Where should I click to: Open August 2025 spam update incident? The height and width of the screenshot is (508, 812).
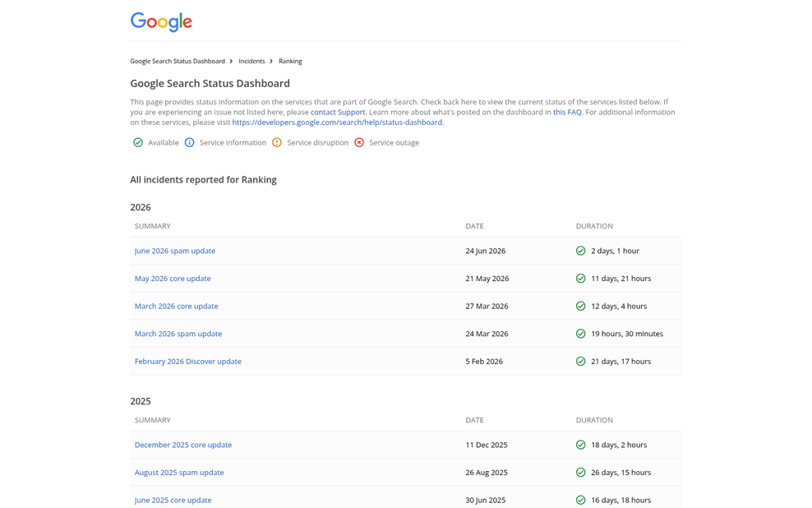pyautogui.click(x=179, y=473)
